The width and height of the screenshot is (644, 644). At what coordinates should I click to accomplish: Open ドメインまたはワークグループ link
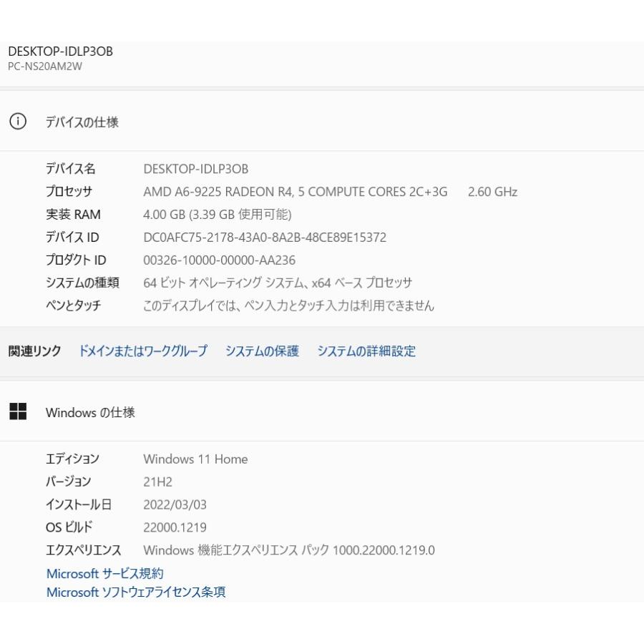(143, 351)
